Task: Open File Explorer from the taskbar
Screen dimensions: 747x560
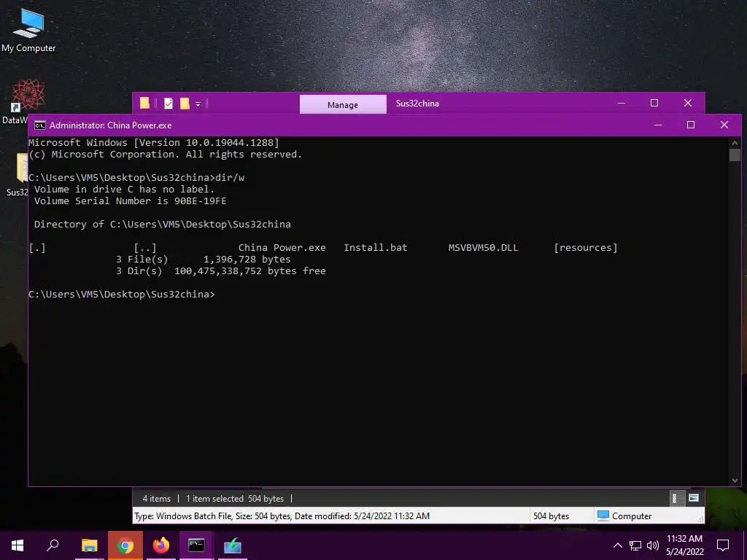Action: point(89,545)
